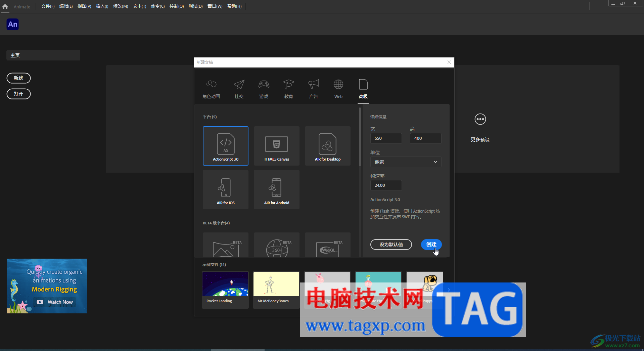Open the 调试(D) menu
This screenshot has width=644, height=351.
click(195, 6)
